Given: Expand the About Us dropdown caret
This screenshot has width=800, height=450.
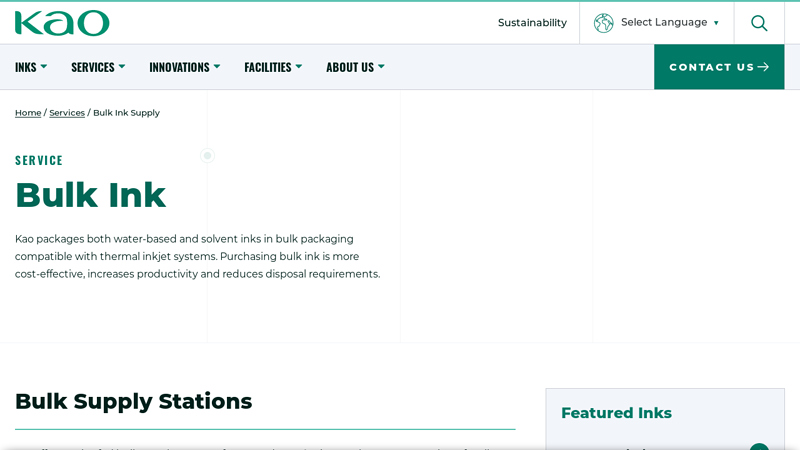Looking at the screenshot, I should (380, 67).
